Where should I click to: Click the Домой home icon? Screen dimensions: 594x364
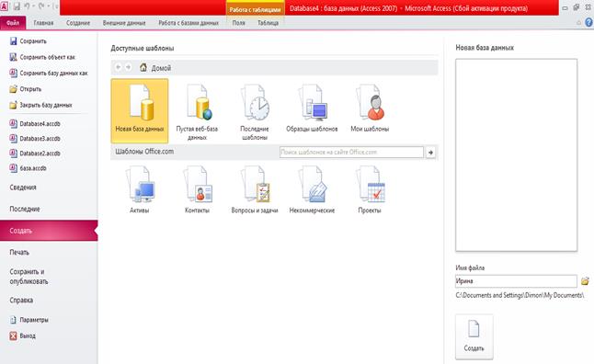[143, 67]
